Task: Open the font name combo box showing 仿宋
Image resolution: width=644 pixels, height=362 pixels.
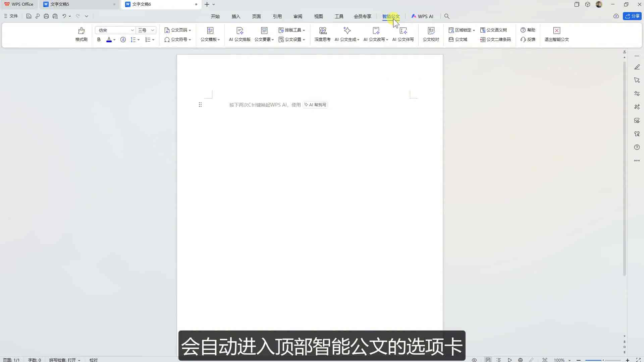Action: (x=115, y=30)
